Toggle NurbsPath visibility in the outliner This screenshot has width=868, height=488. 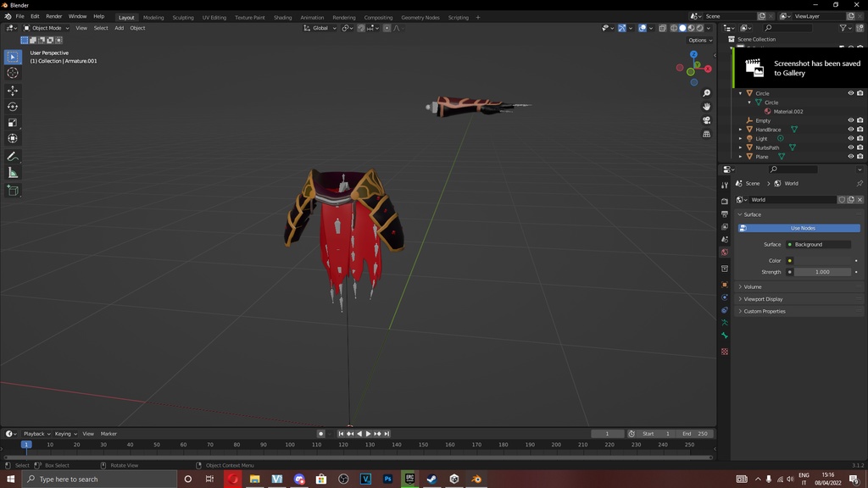tap(850, 147)
